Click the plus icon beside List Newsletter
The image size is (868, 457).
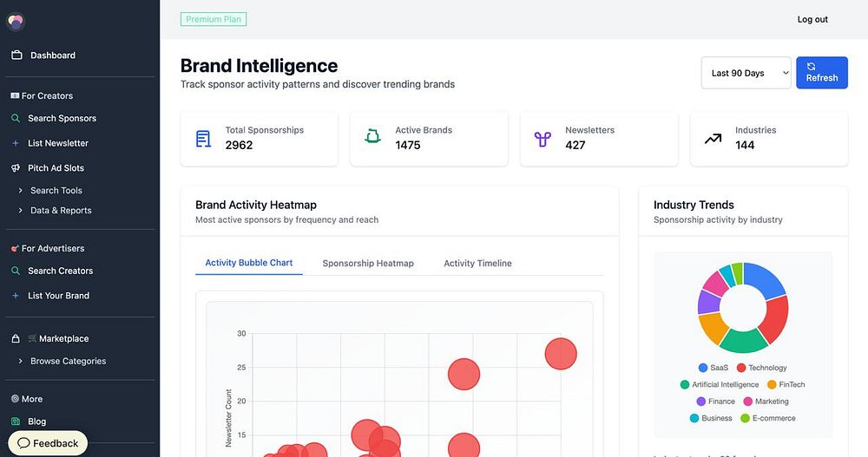click(16, 143)
